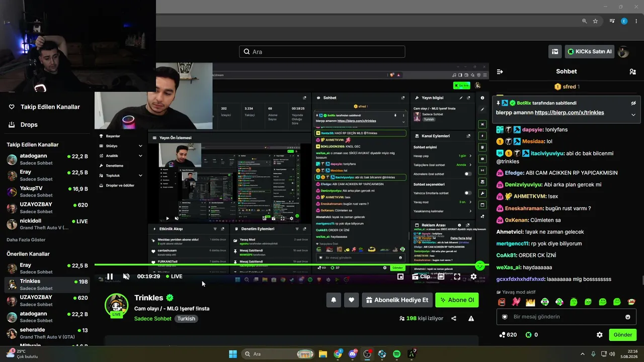Open atadogann under Takip Edilen Kanallar
Viewport: 644px width, 362px height.
[x=47, y=159]
